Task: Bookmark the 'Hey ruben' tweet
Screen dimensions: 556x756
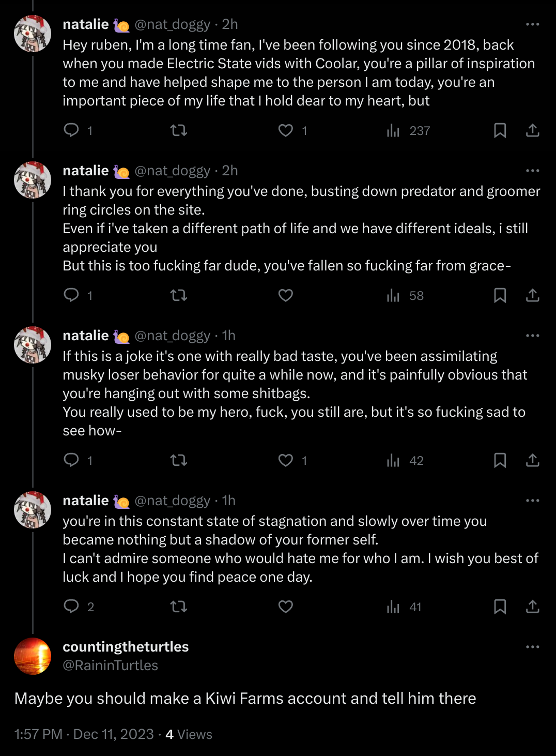Action: point(500,130)
